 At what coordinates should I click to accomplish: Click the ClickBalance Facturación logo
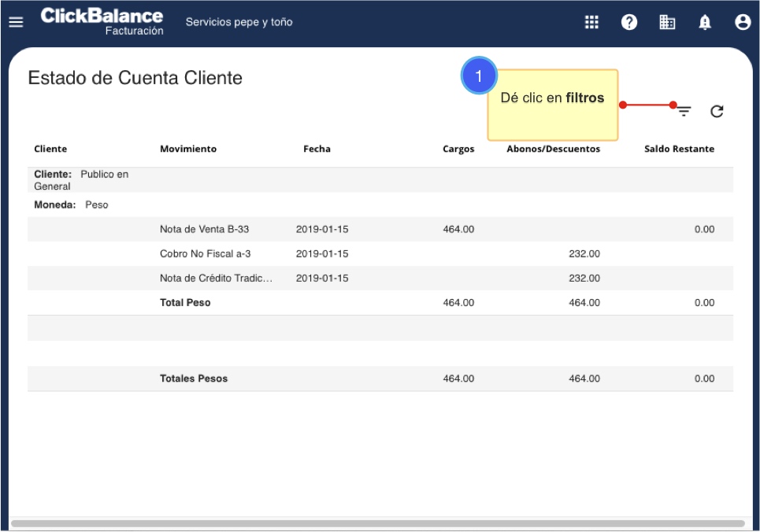[102, 21]
